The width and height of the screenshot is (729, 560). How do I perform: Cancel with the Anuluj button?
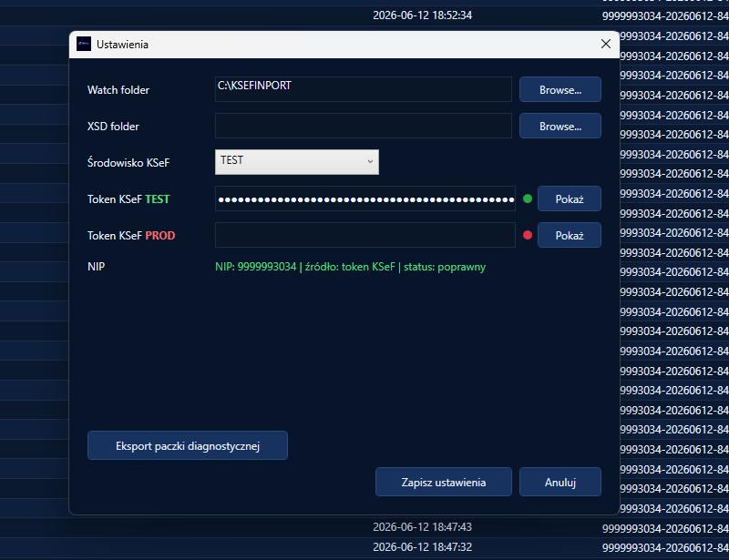tap(560, 482)
